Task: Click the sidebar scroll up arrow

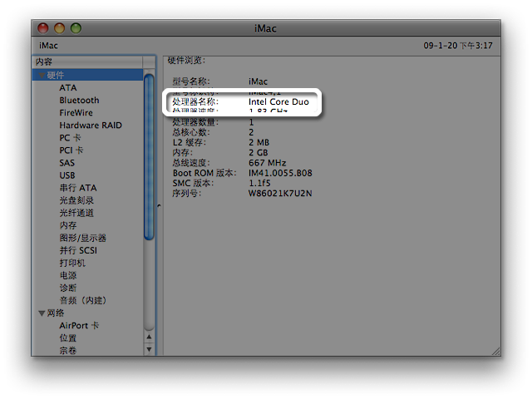Action: coord(149,337)
